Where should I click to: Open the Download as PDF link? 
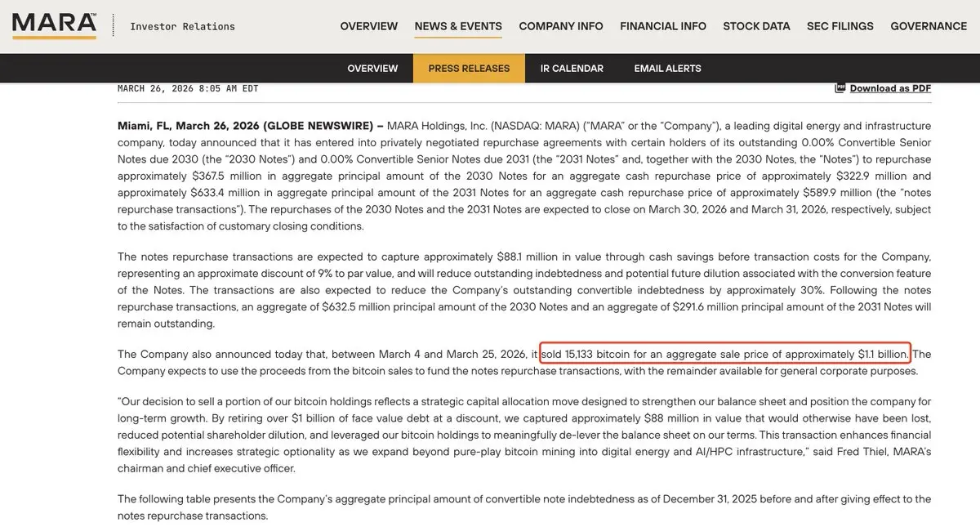click(890, 88)
